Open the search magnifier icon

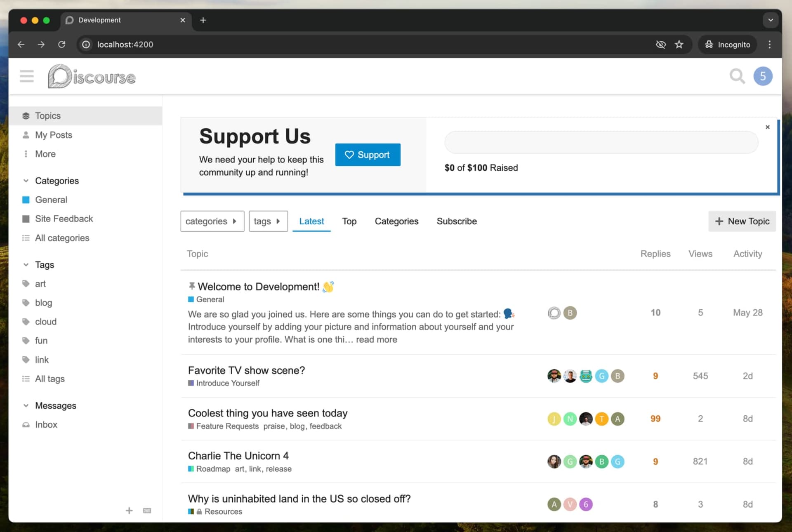click(737, 76)
